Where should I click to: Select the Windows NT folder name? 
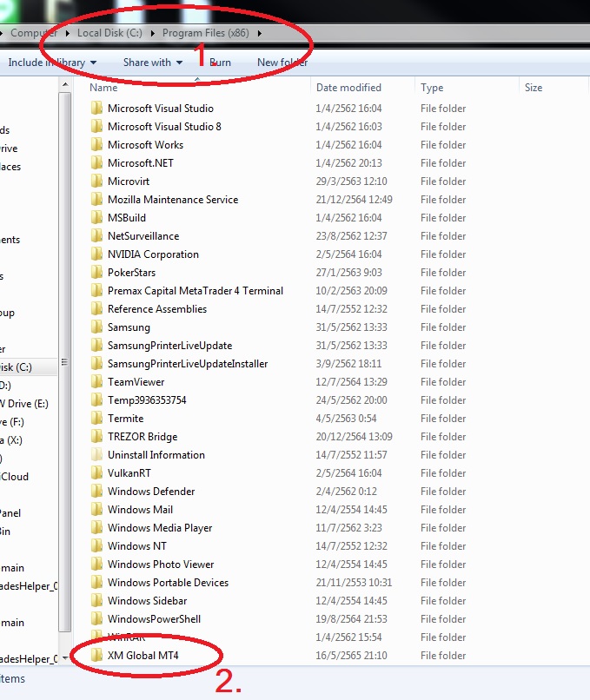136,546
